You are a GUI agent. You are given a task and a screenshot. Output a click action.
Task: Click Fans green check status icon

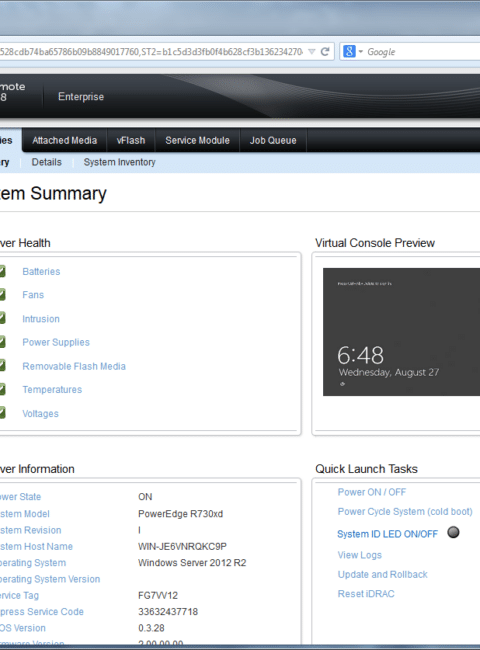point(2,295)
